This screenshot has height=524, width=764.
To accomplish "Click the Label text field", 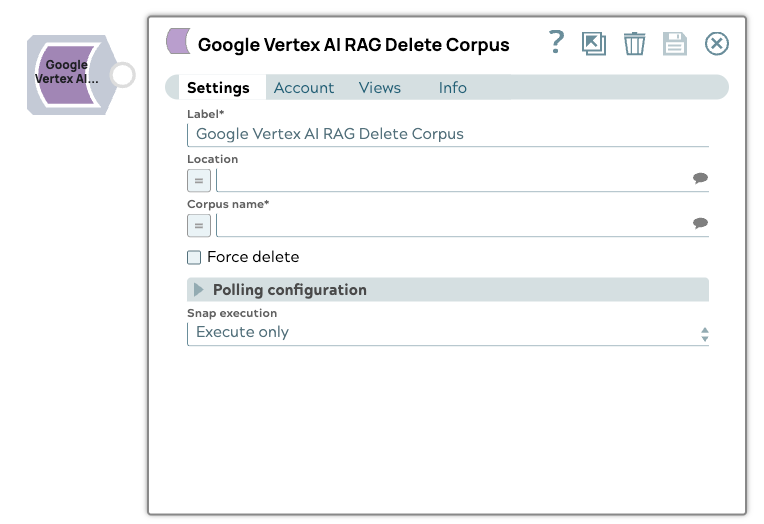I will pyautogui.click(x=447, y=134).
